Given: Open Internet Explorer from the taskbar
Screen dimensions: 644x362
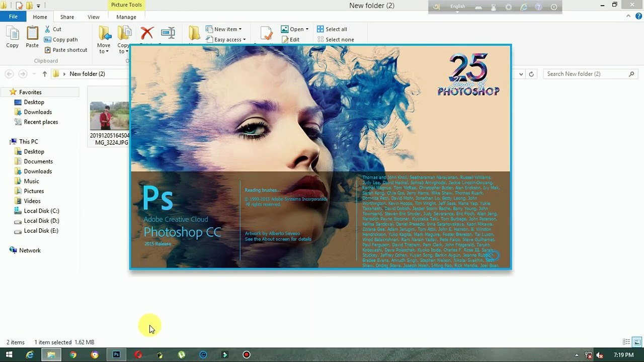Looking at the screenshot, I should point(30,355).
